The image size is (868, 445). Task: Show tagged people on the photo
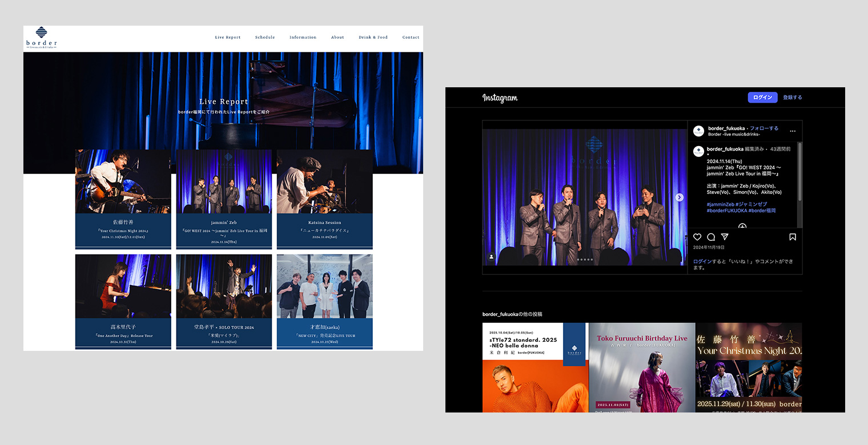[491, 257]
